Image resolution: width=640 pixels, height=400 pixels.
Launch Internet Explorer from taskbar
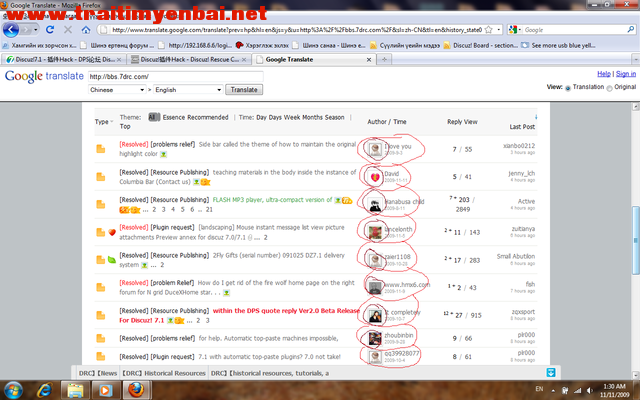44,391
